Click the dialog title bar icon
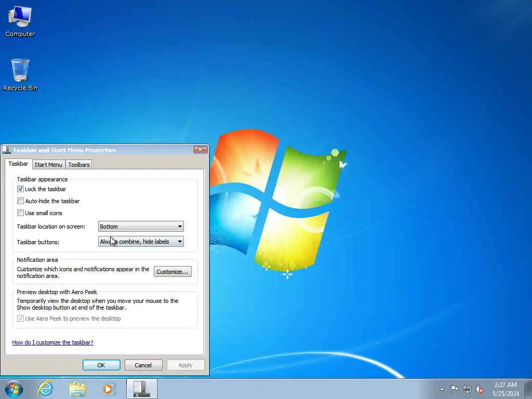 (x=6, y=150)
